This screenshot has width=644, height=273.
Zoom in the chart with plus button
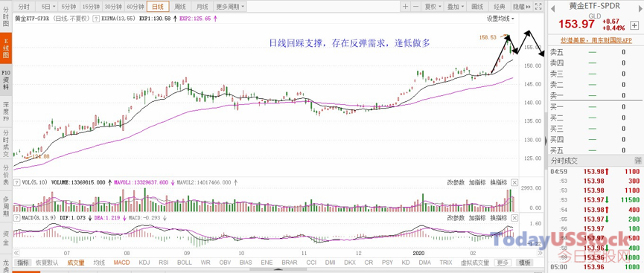point(405,6)
